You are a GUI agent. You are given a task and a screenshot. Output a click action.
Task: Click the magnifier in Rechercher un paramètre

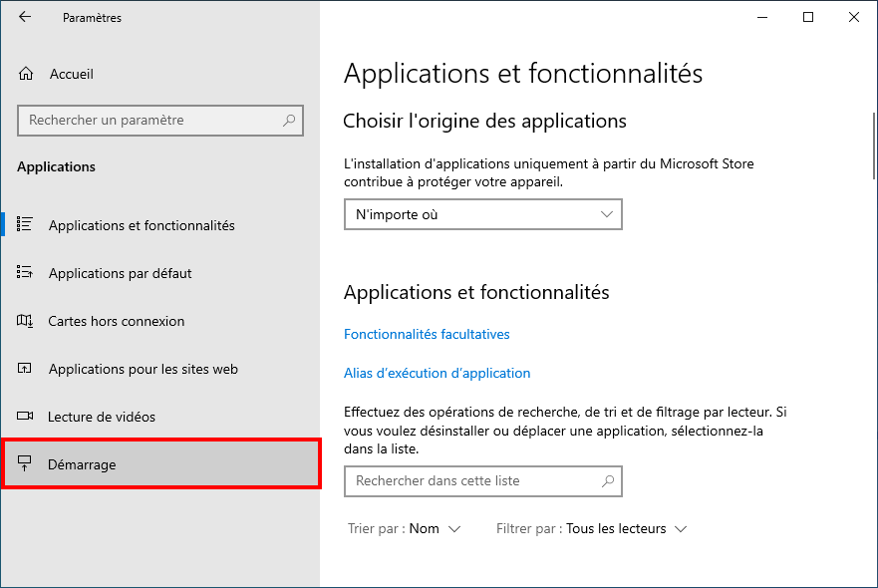click(x=289, y=121)
